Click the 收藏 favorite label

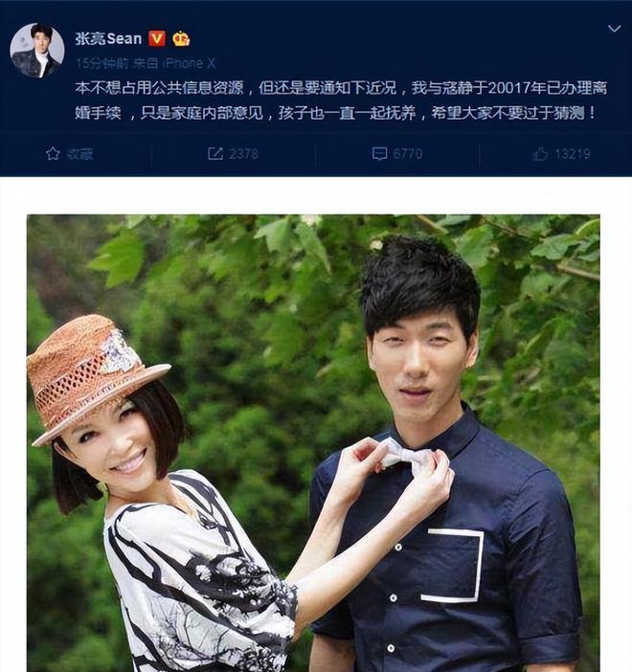tap(79, 154)
